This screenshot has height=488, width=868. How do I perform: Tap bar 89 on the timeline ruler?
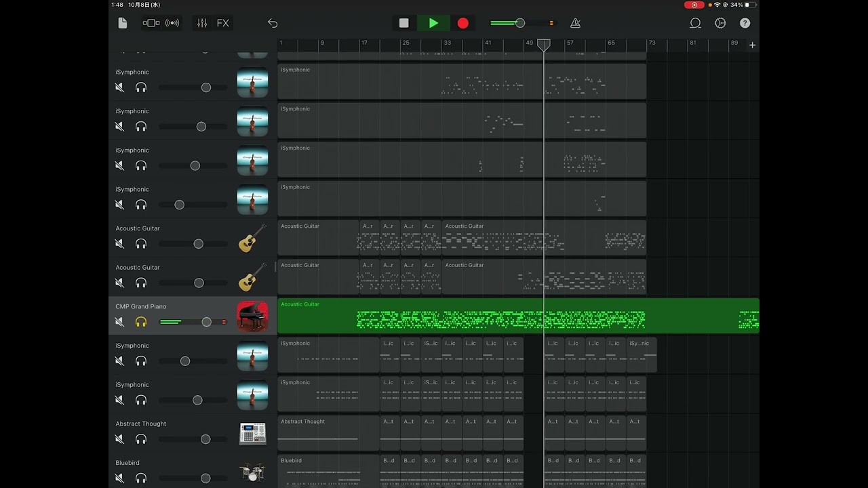[734, 43]
